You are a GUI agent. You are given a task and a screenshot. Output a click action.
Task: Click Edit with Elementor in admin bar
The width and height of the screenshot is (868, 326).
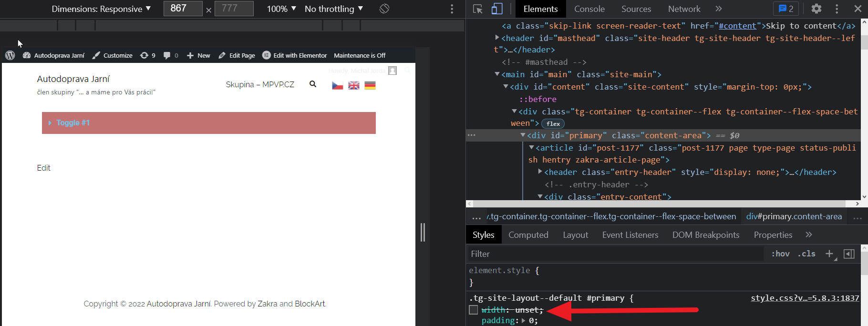(295, 55)
